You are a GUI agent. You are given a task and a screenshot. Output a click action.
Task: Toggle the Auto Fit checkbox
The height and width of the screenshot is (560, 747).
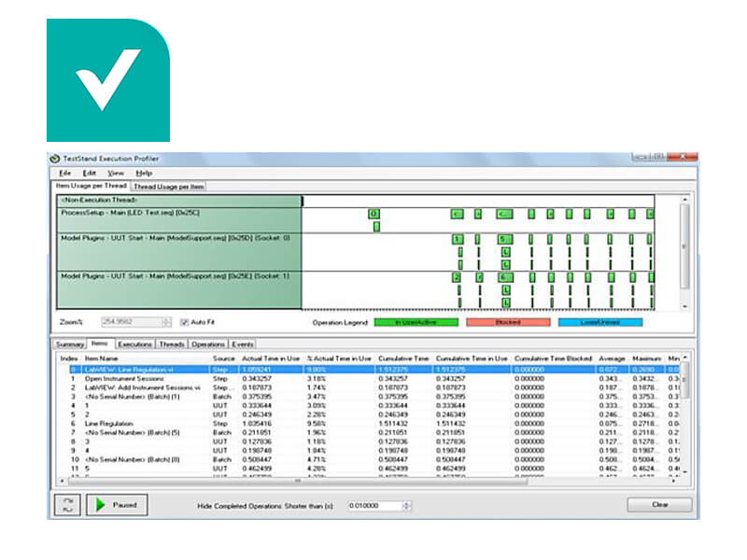(184, 322)
